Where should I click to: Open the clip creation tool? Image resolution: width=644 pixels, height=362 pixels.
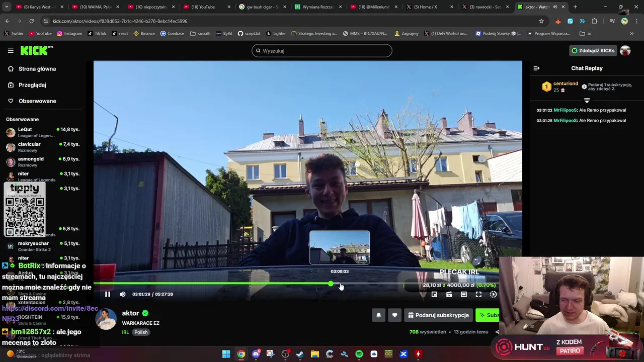[x=449, y=294]
